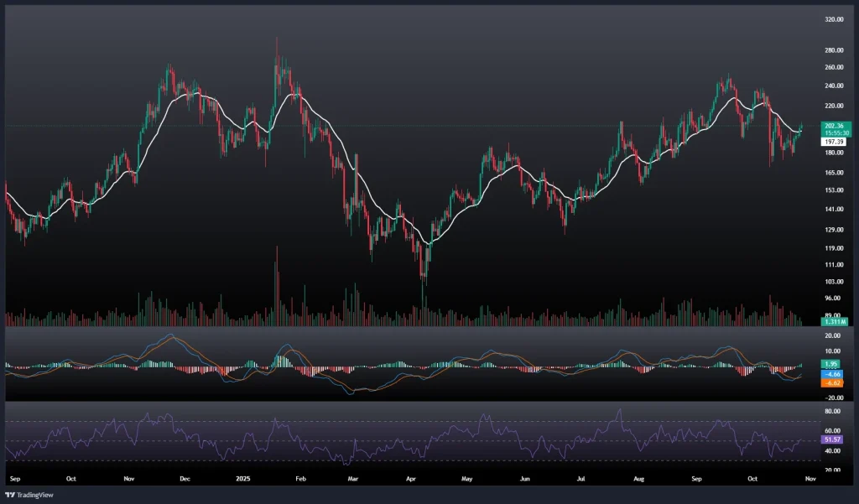Click the 2025 year marker on time axis
Screen dimensions: 859x504
242,478
